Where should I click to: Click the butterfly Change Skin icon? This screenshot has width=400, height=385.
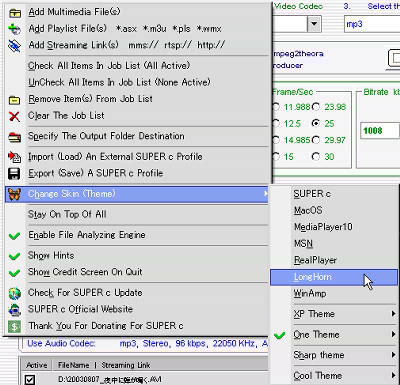14,194
